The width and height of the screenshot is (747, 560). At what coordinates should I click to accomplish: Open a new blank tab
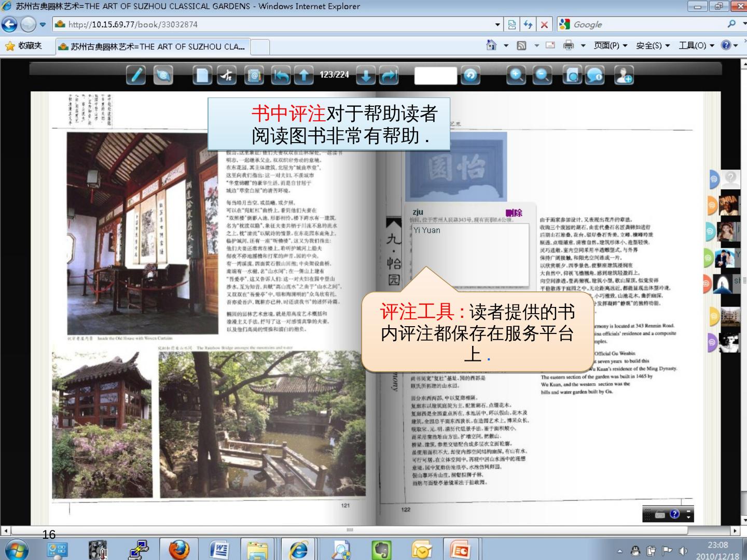(260, 47)
